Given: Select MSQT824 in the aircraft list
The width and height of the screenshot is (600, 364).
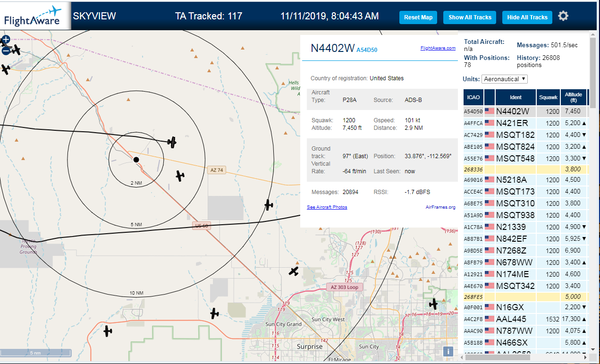Looking at the screenshot, I should pyautogui.click(x=525, y=147).
